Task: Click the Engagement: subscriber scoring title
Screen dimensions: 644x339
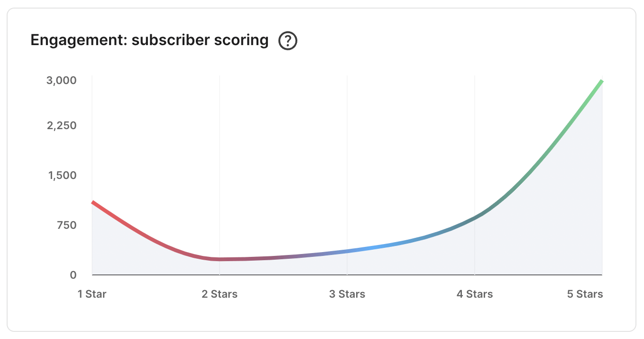Action: (x=150, y=40)
